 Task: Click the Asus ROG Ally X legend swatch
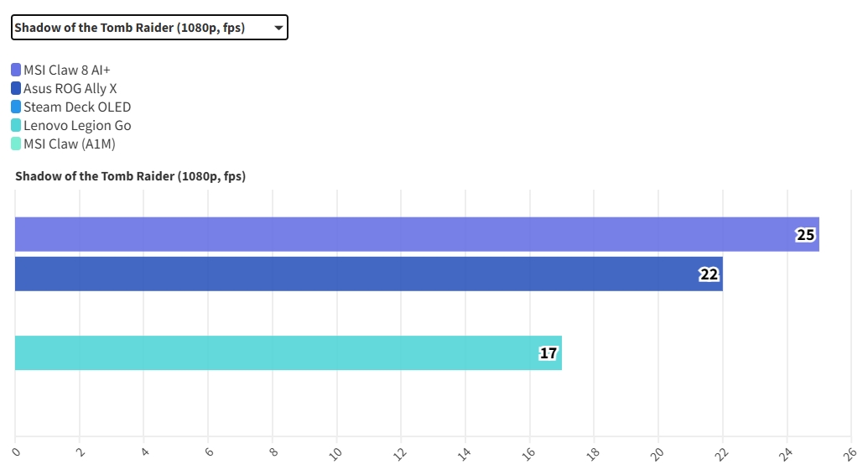pyautogui.click(x=16, y=88)
